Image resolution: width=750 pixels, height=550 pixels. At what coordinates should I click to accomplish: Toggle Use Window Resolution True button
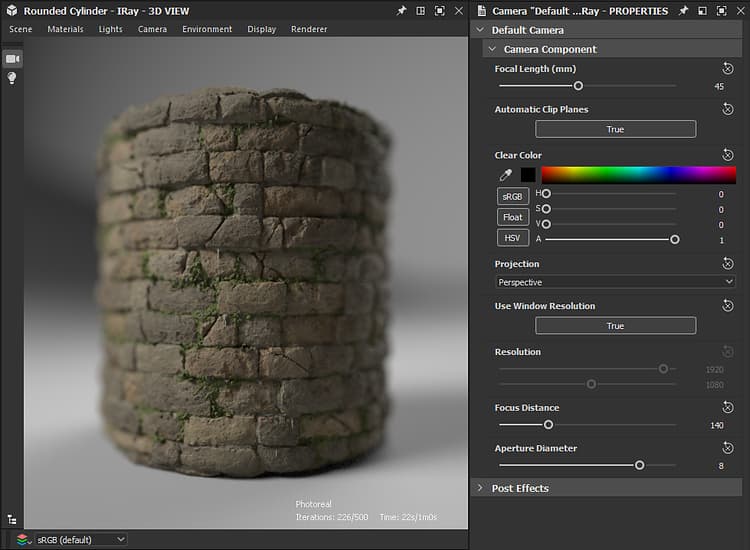click(615, 326)
